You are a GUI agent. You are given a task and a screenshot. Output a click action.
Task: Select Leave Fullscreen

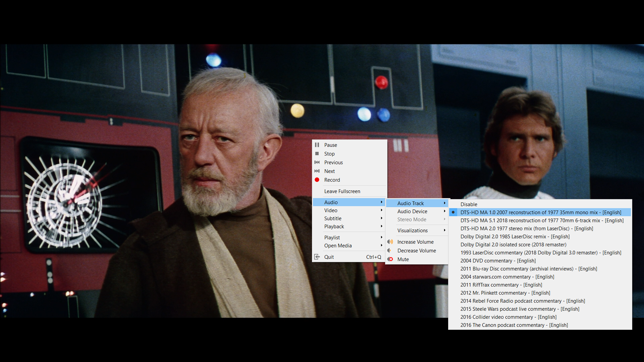[350, 191]
